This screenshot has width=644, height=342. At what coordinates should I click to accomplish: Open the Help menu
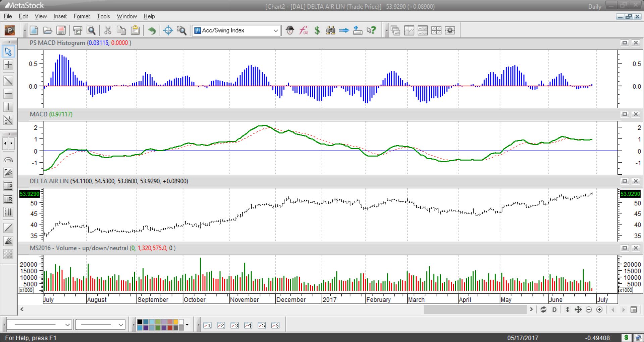[149, 16]
